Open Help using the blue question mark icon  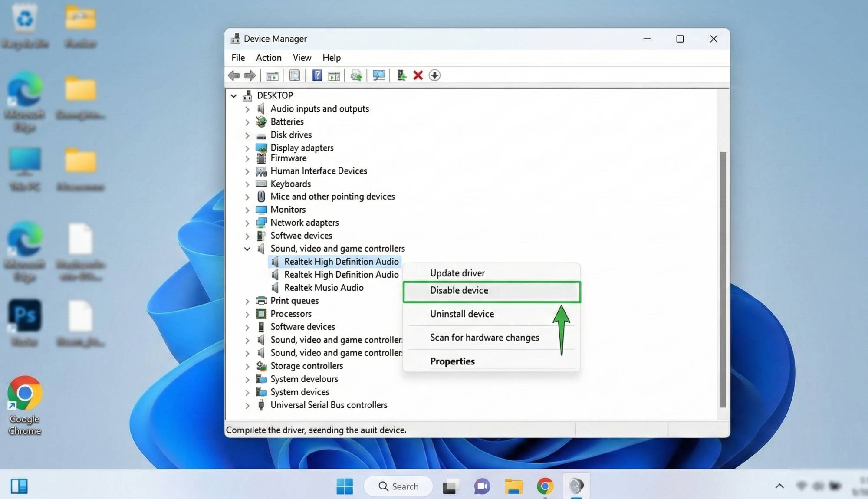point(317,75)
